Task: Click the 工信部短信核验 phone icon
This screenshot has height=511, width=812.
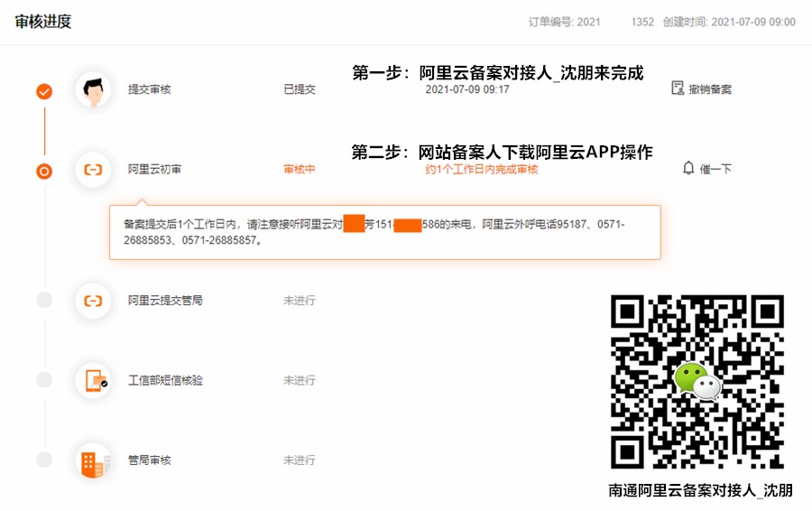Action: coord(93,380)
